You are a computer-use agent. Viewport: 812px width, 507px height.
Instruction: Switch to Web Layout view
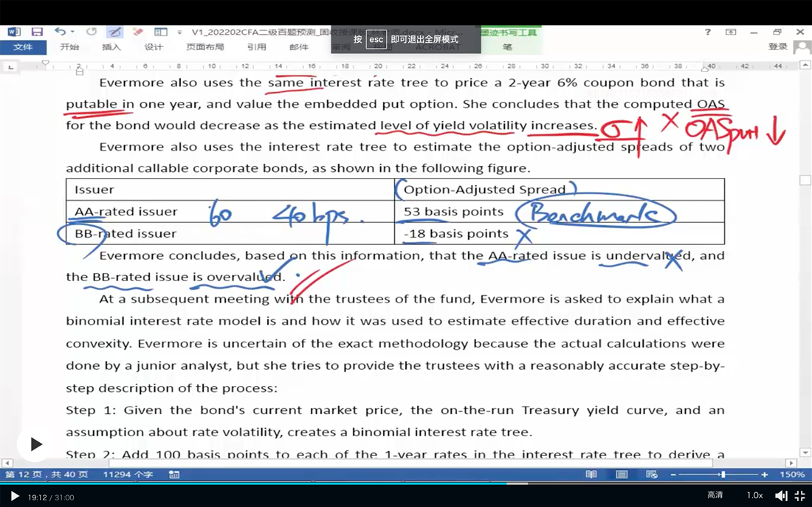tap(652, 475)
